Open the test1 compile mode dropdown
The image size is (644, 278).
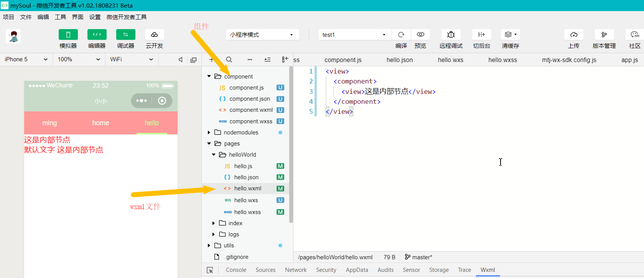click(x=354, y=34)
